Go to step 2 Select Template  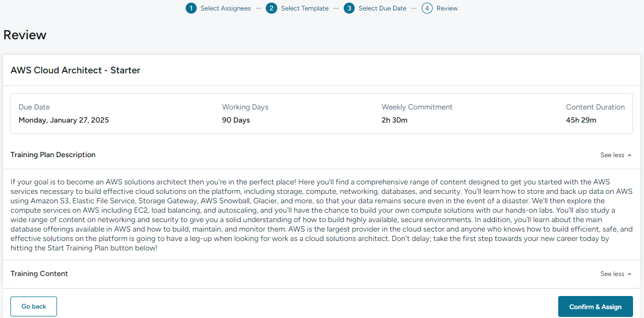(297, 8)
